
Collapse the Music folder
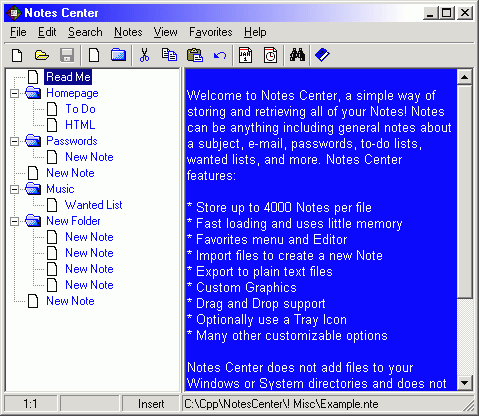point(14,189)
